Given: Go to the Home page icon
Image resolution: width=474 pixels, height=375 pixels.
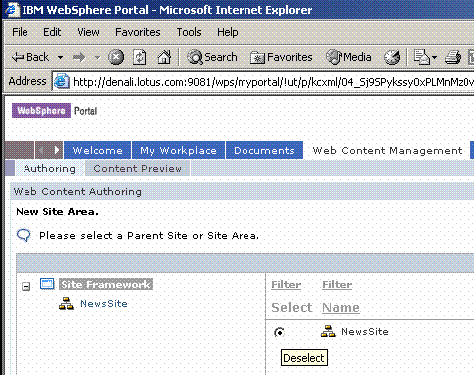Looking at the screenshot, I should pos(164,57).
